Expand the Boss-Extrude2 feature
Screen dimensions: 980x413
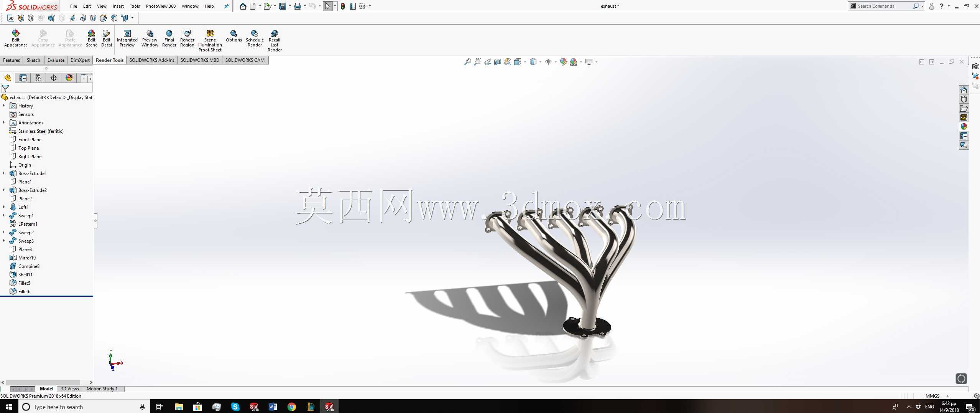pos(4,190)
